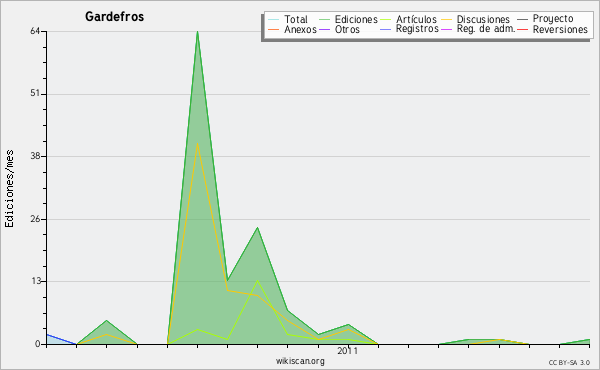Image resolution: width=600 pixels, height=370 pixels.
Task: Select the Ediciones legend entry
Action: click(x=348, y=19)
